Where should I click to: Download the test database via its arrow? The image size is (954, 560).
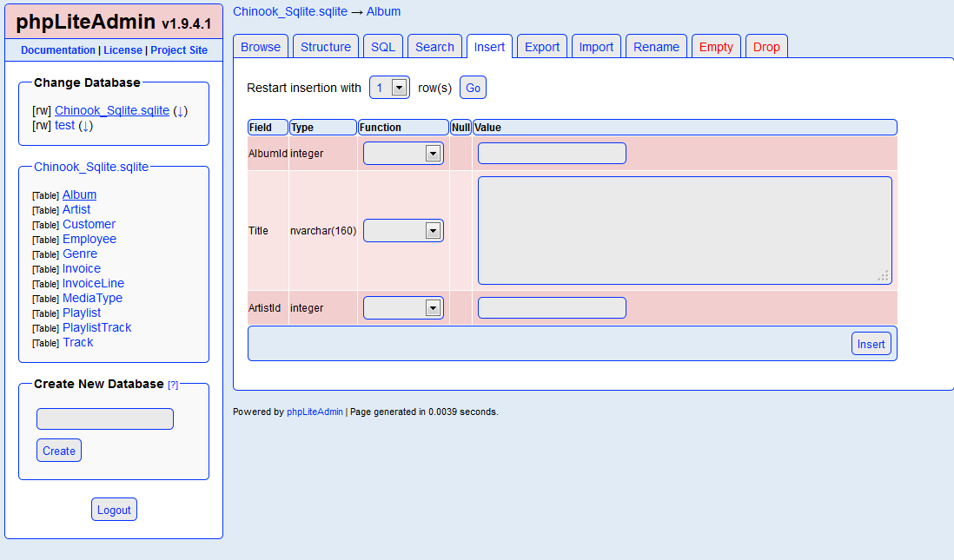pos(86,126)
